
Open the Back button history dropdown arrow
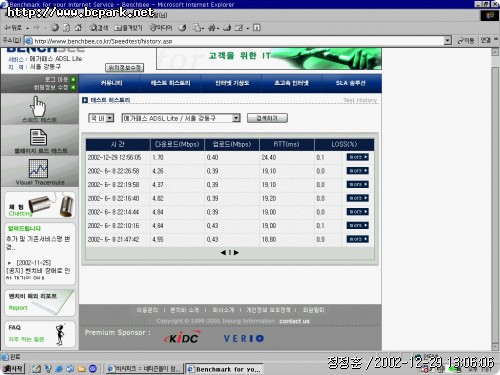28,28
